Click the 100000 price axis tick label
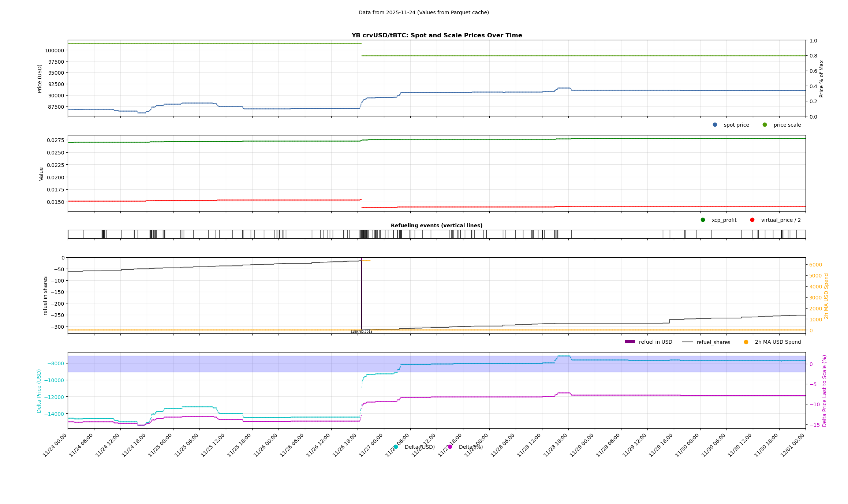848x504 pixels. tap(54, 51)
